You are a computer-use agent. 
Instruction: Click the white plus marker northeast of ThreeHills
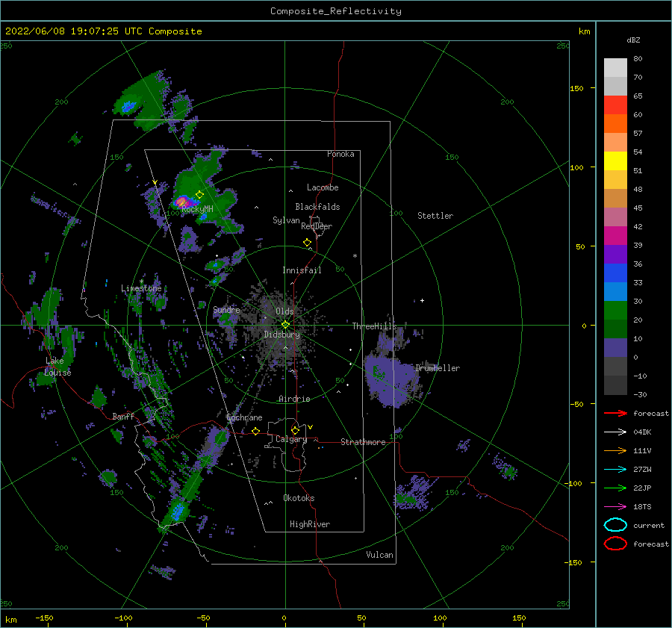[422, 300]
